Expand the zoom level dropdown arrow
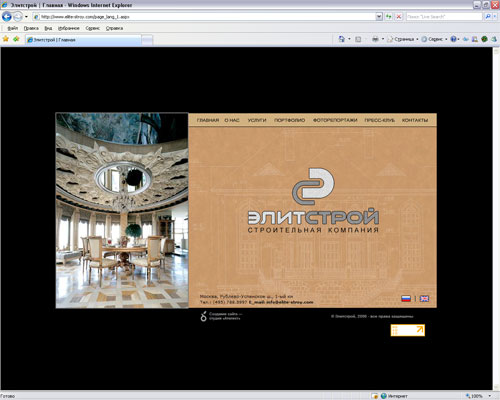500x400 pixels. pos(489,396)
